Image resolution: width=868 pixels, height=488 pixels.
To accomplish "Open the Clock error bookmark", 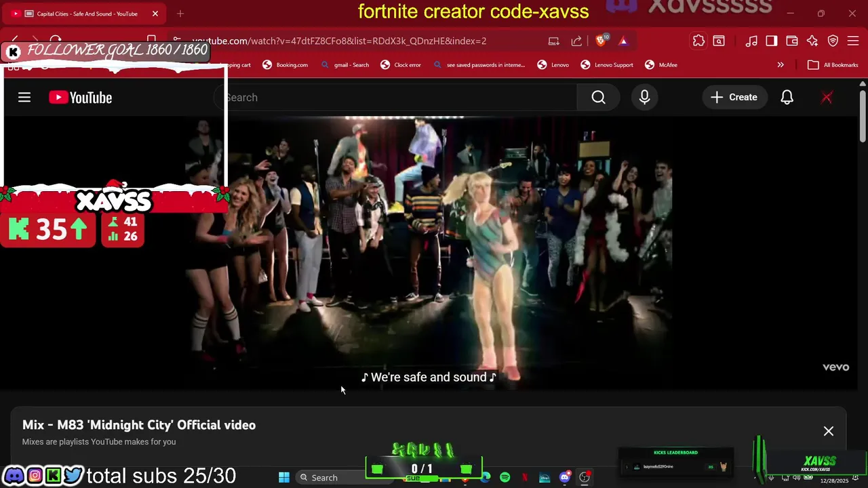I will [401, 65].
